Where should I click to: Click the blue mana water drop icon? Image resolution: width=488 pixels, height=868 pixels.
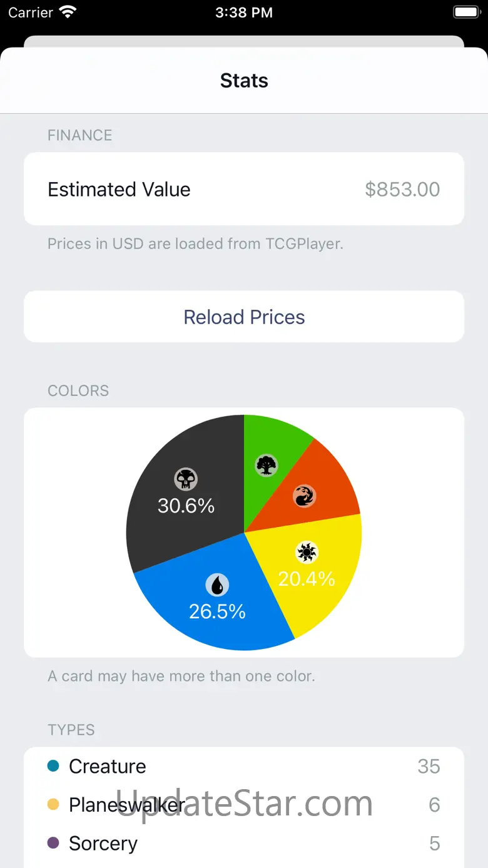[x=217, y=585]
